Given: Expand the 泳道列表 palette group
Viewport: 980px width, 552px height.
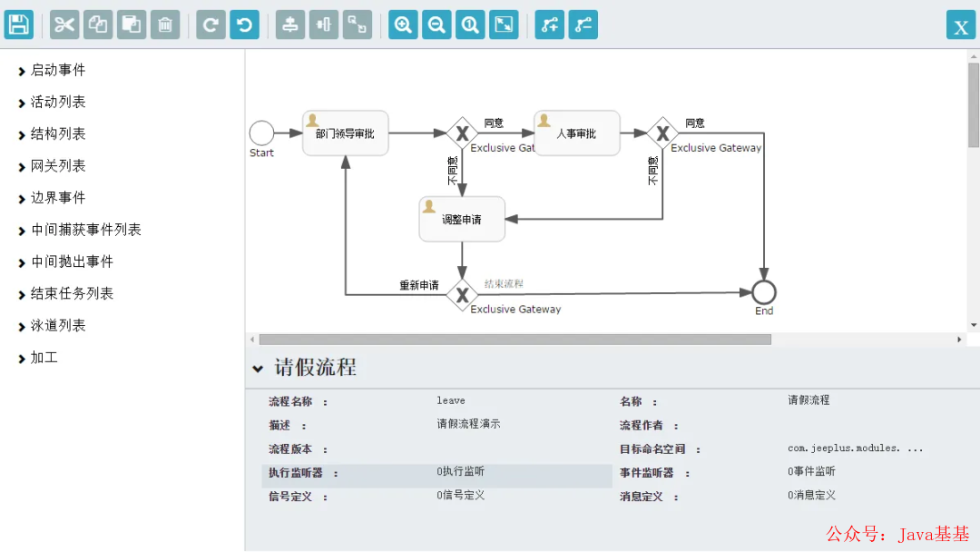Looking at the screenshot, I should [x=53, y=325].
